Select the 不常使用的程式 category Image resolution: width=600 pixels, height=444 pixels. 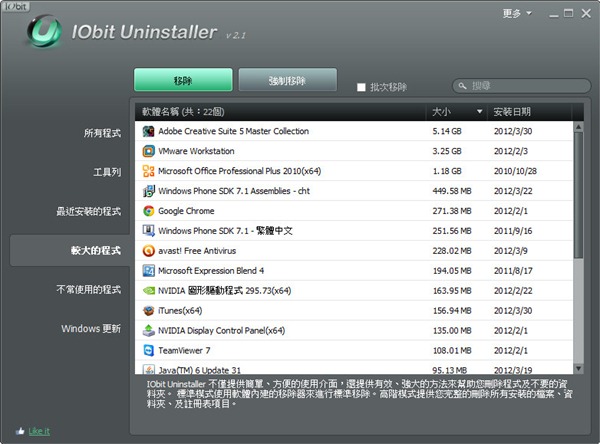(x=88, y=289)
